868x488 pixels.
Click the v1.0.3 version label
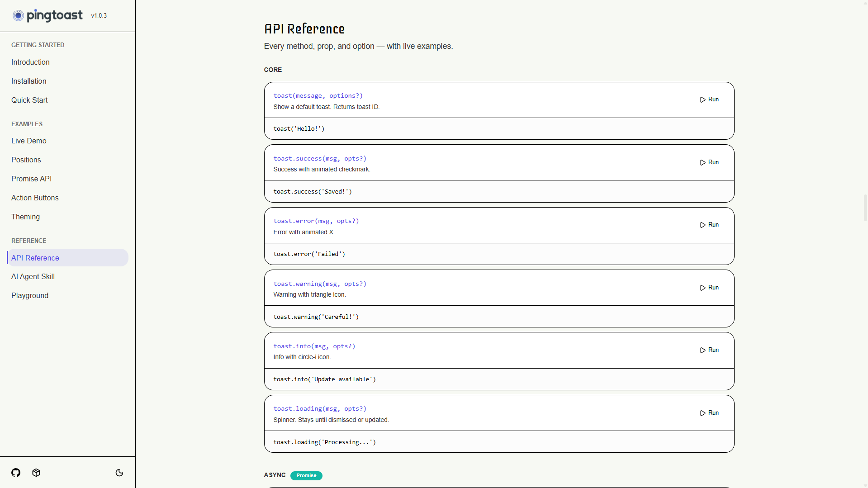point(99,15)
